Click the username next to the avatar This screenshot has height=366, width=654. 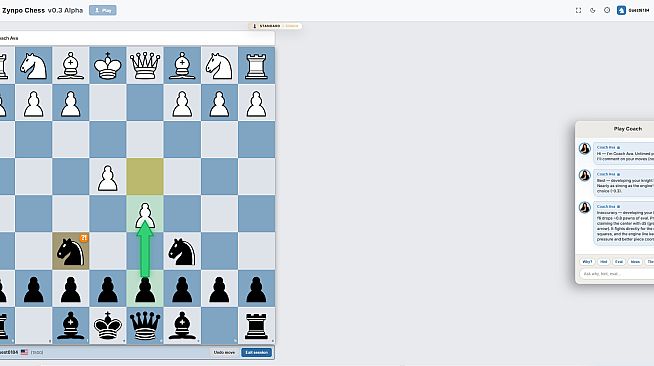pos(638,10)
